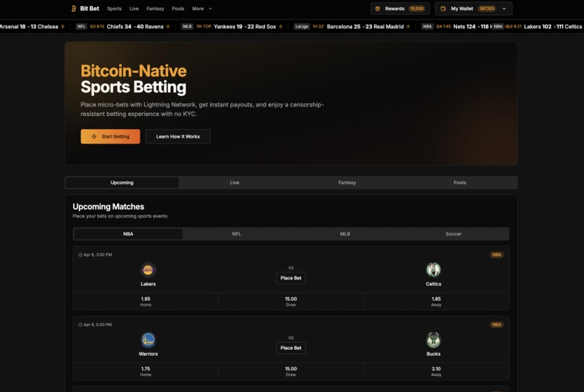Screen dimensions: 584x392
Task: Pick Lakers Home odds 1.95
Action: point(146,301)
